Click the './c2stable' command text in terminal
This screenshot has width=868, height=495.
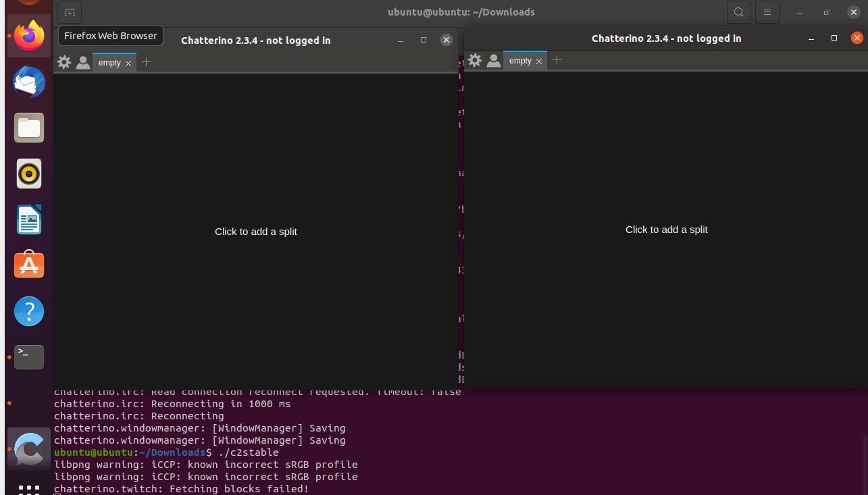click(249, 452)
